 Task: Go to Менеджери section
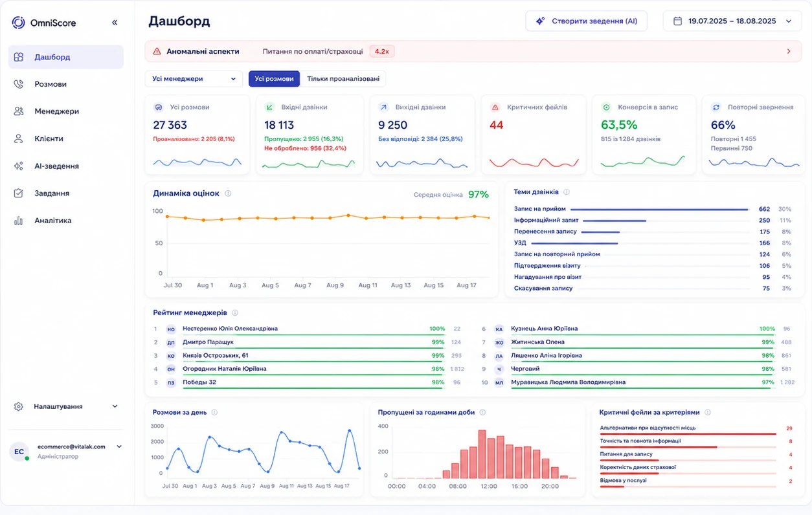pos(65,111)
